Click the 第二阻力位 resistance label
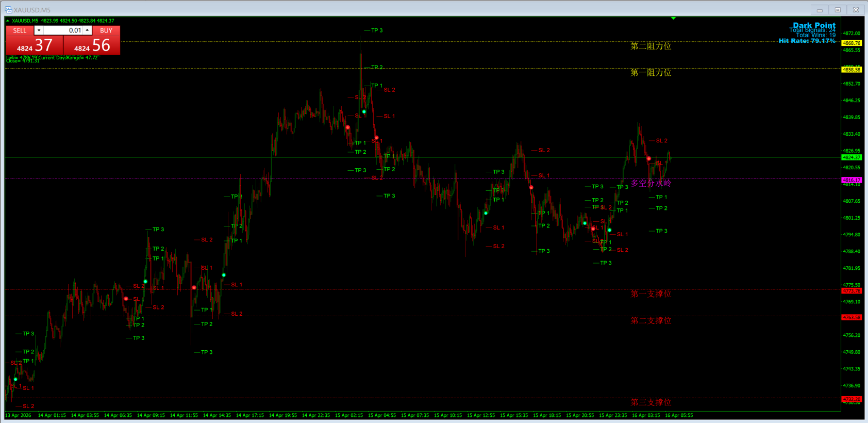Image resolution: width=868 pixels, height=423 pixels. tap(651, 46)
